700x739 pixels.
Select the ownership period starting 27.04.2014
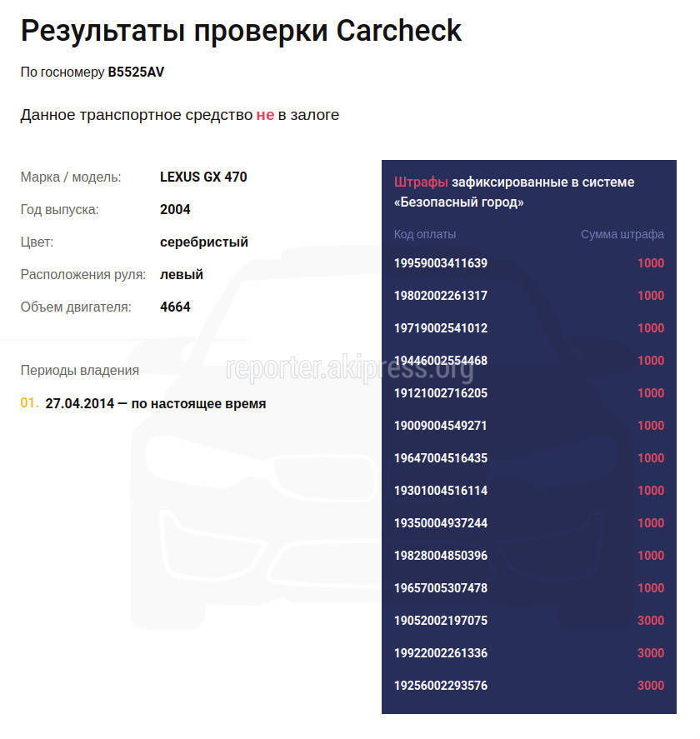pos(155,403)
